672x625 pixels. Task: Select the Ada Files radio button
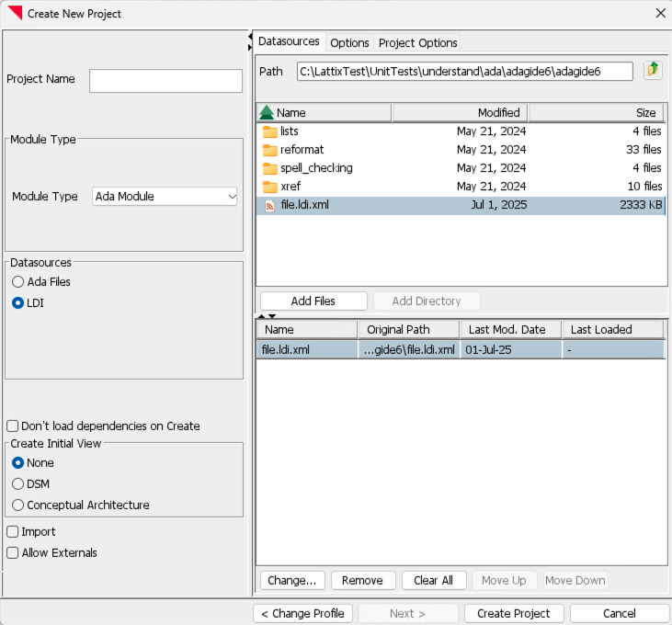point(18,282)
